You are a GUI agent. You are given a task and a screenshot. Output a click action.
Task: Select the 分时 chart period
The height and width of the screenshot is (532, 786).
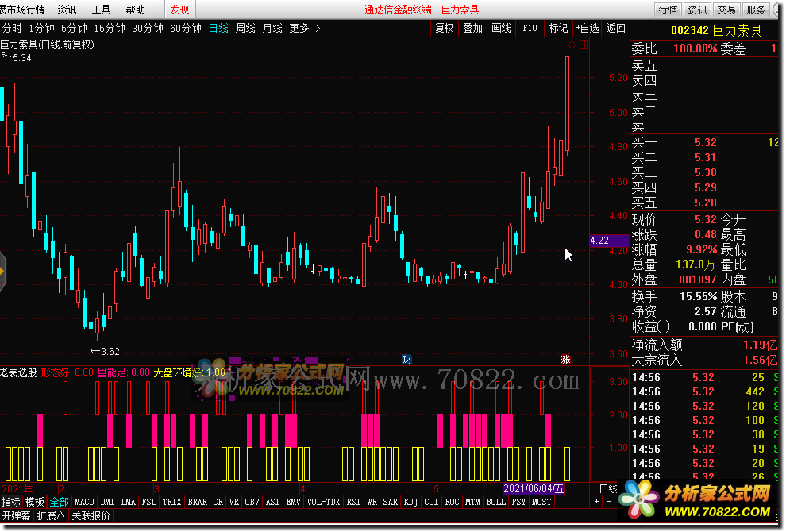pos(12,28)
